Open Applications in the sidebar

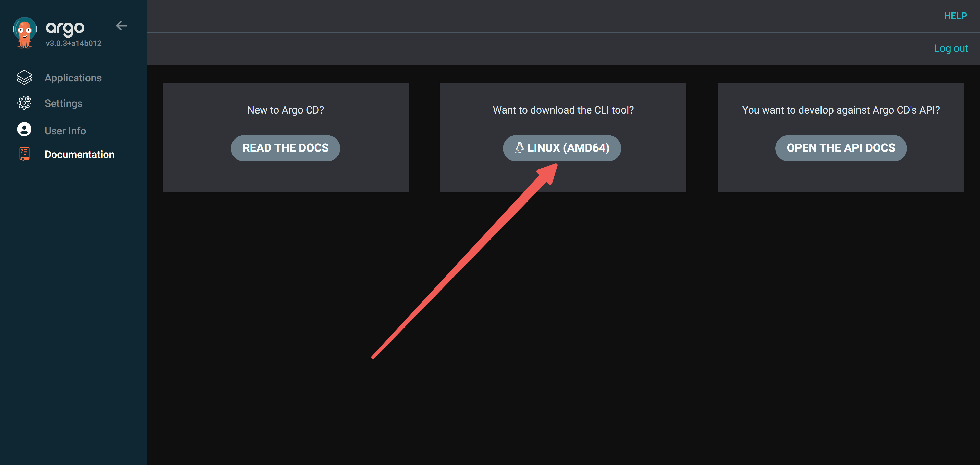tap(73, 78)
